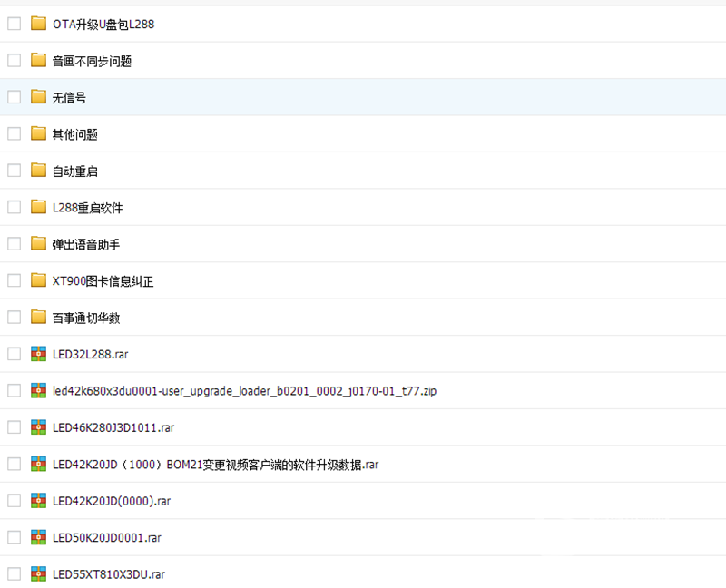Screen dimensions: 726x588
Task: Click archive icon of LED42K20JD（1000）BOM21 rar
Action: [38, 464]
